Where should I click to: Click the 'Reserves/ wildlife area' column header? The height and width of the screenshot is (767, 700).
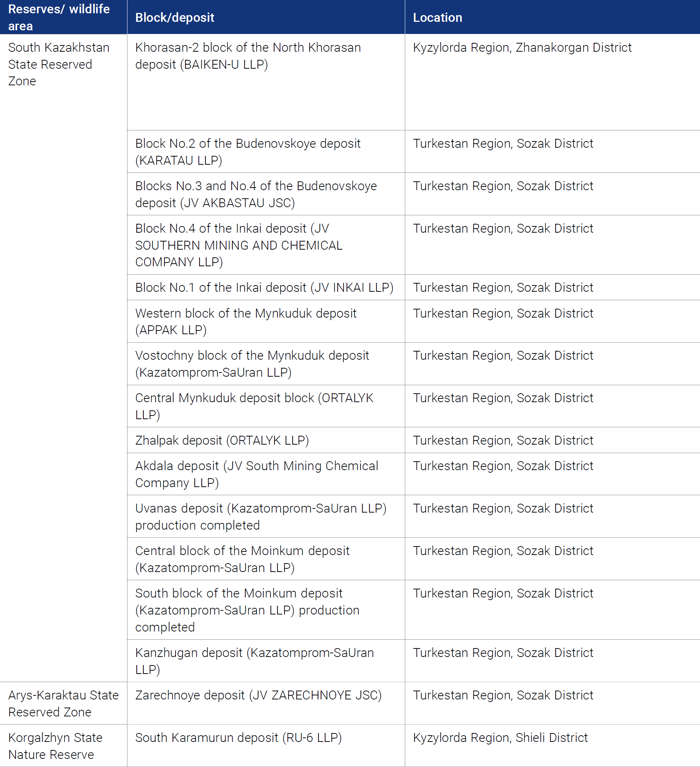(x=63, y=17)
